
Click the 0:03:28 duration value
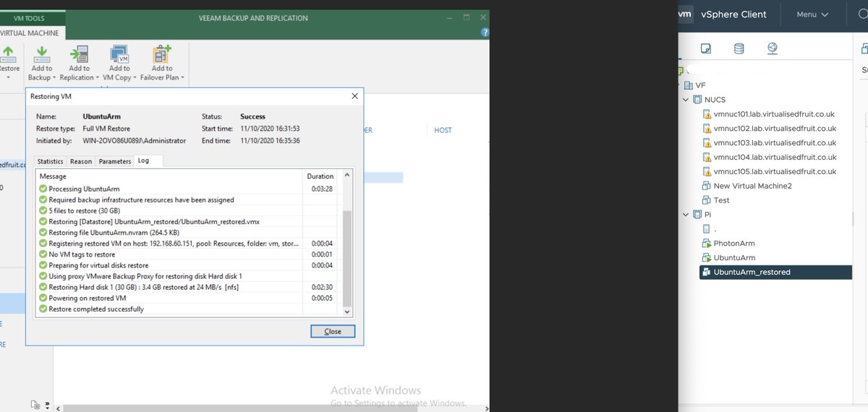click(x=322, y=189)
